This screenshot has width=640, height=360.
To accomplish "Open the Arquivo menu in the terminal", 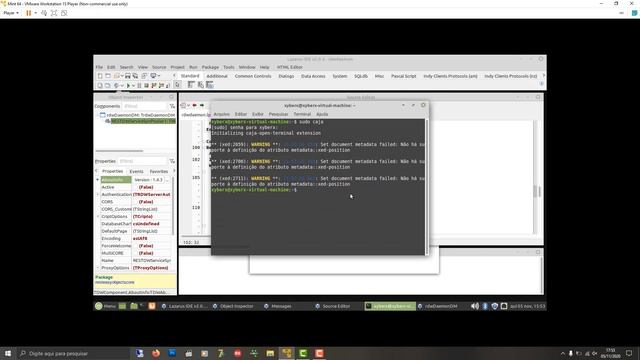I will coord(222,114).
